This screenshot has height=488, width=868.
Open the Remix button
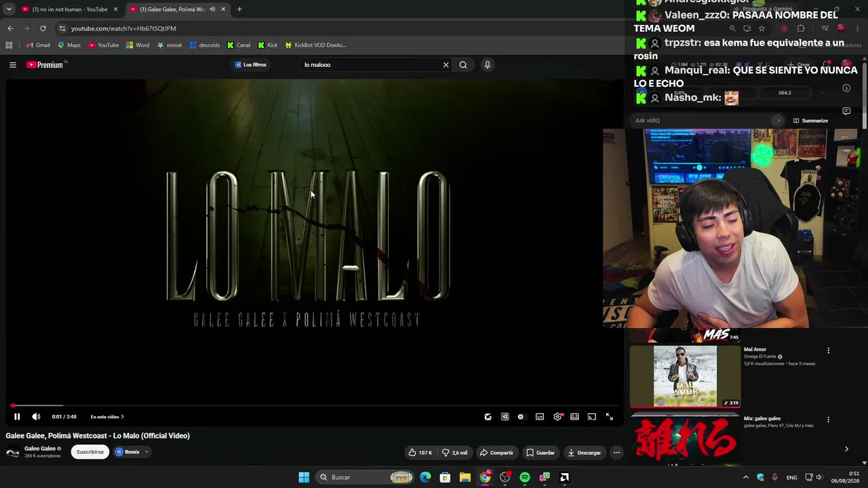click(127, 452)
